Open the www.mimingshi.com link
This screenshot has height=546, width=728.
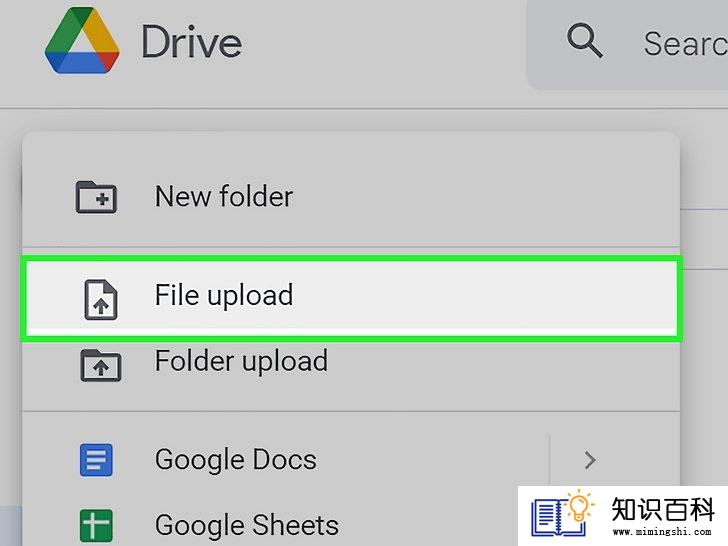(x=662, y=532)
